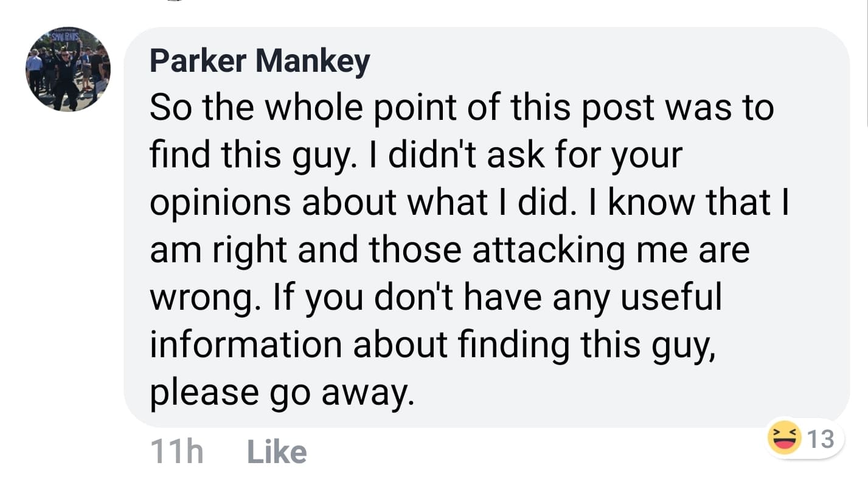Screen dimensions: 868x485
Task: Click the word "attacking" in the comment
Action: click(x=548, y=250)
